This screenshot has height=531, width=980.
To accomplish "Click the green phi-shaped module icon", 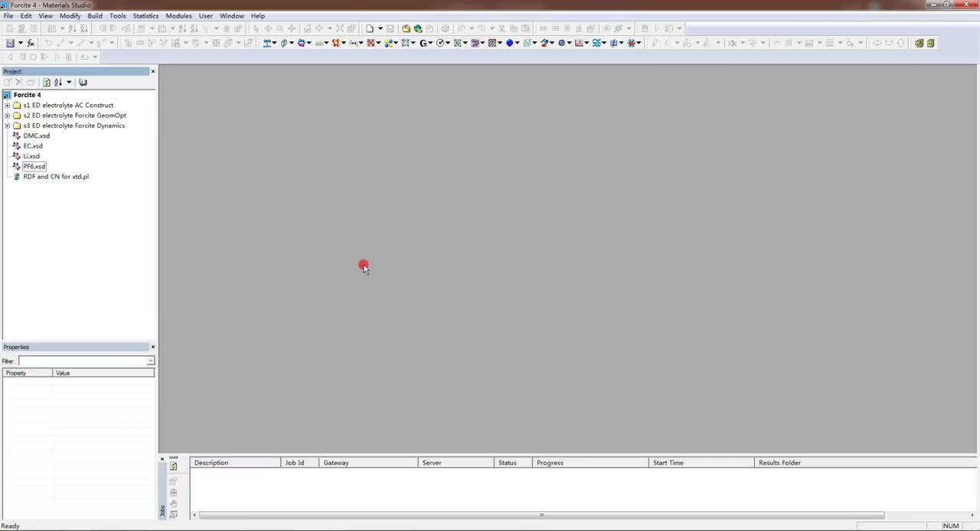I will pyautogui.click(x=283, y=43).
